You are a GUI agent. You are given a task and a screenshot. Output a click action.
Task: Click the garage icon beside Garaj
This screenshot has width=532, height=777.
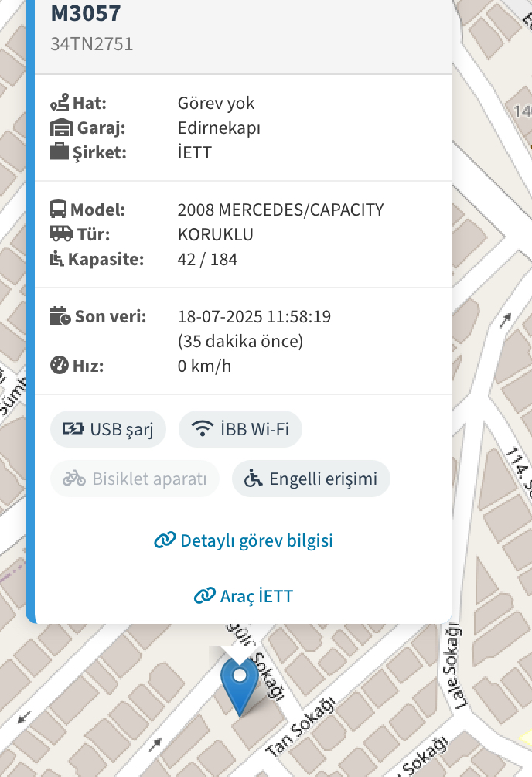(62, 128)
